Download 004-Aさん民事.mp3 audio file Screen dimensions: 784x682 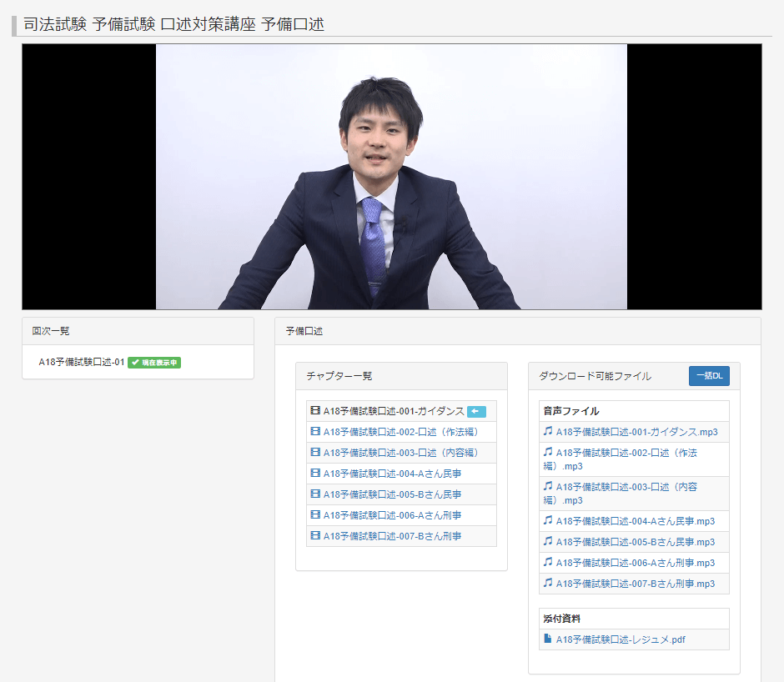click(635, 521)
